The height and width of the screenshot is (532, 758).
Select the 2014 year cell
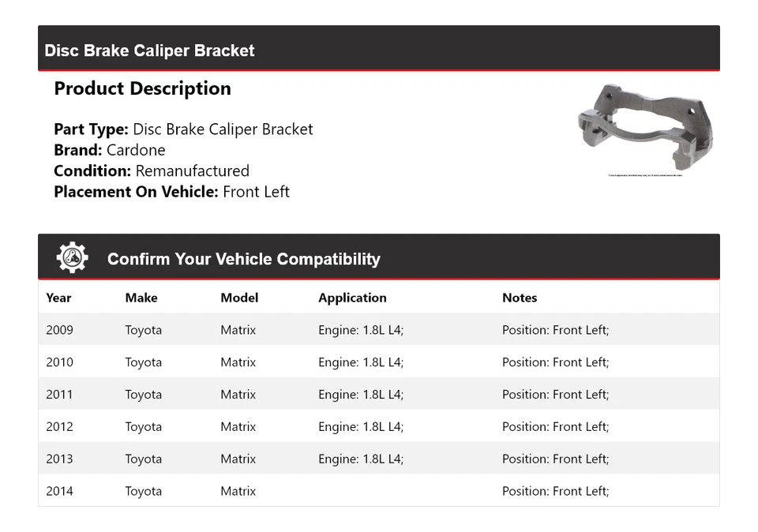(59, 491)
